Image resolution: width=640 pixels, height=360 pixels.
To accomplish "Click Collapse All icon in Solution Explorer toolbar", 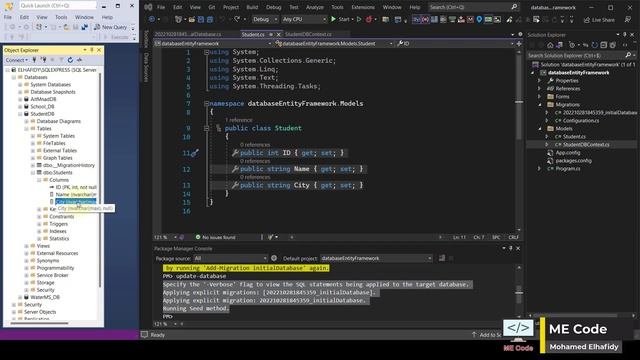I will pos(604,45).
